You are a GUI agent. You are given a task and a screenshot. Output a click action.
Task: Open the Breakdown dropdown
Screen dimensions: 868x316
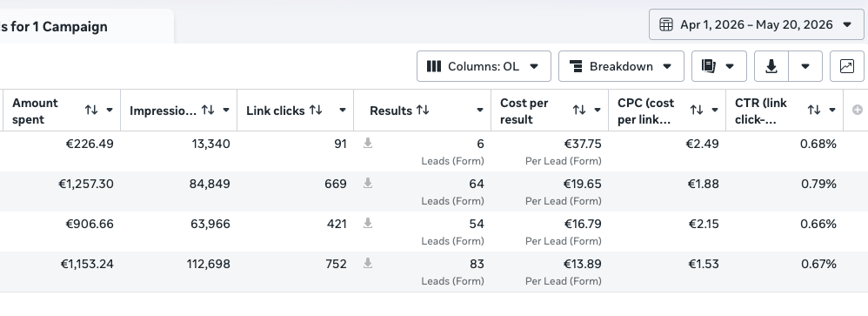621,66
